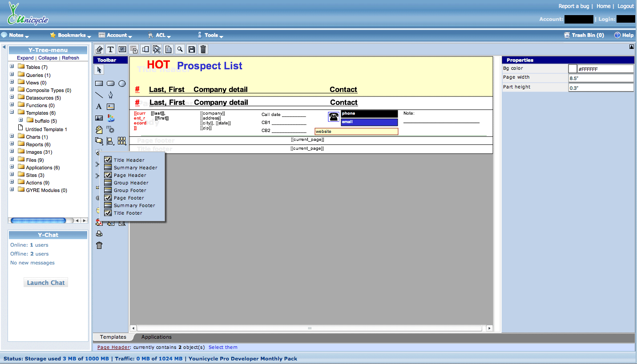Click the save floppy disk icon
Viewport: 637px width, 364px height.
pos(191,49)
